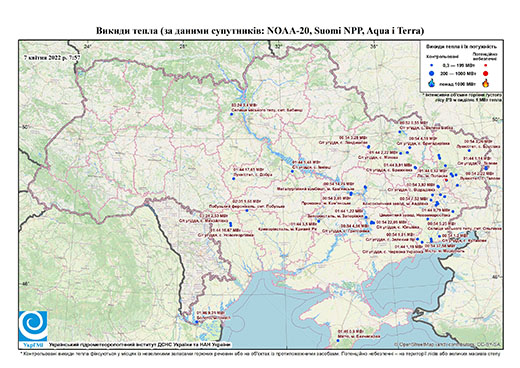This screenshot has height=368, width=520.
Task: Select the marker near Pobuzke ferronickel plant
Action: (x=247, y=210)
